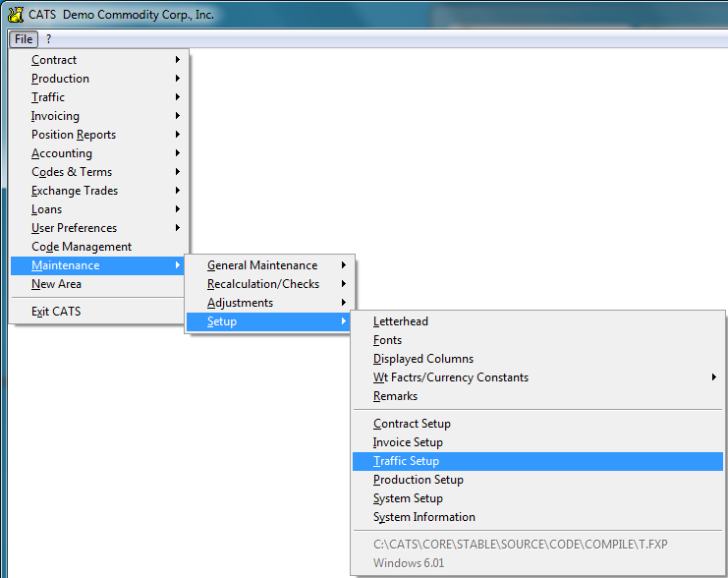Expand arrow beside User Preferences

tap(178, 228)
